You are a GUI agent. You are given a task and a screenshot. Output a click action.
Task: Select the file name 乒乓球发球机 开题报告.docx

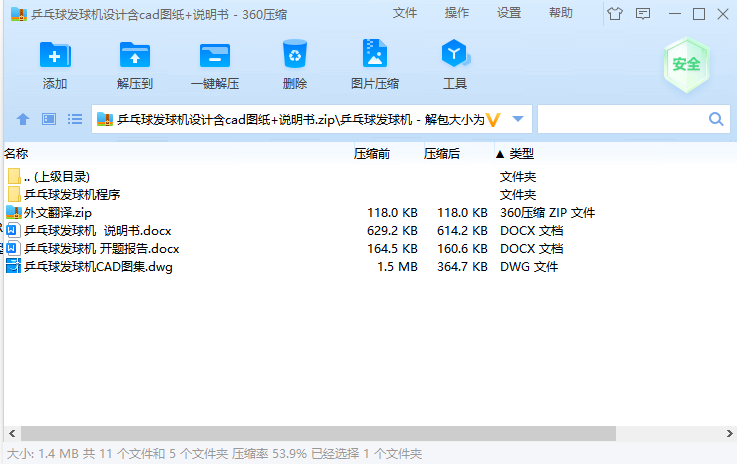tap(102, 249)
